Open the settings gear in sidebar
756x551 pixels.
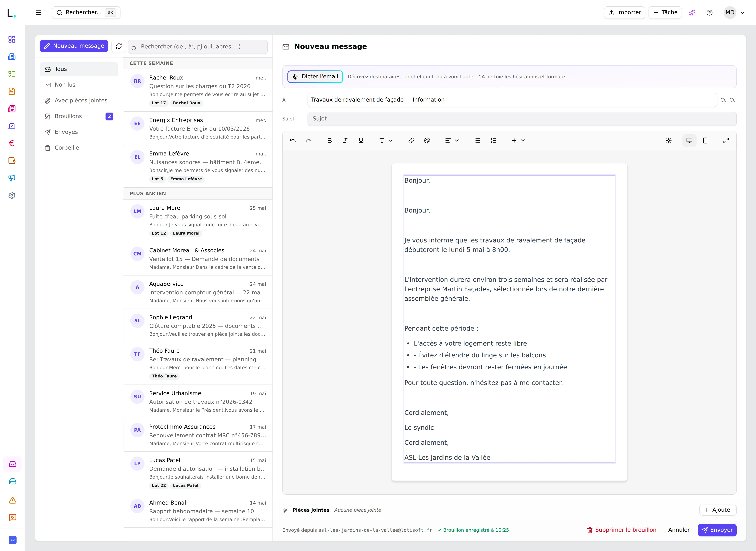pyautogui.click(x=12, y=195)
